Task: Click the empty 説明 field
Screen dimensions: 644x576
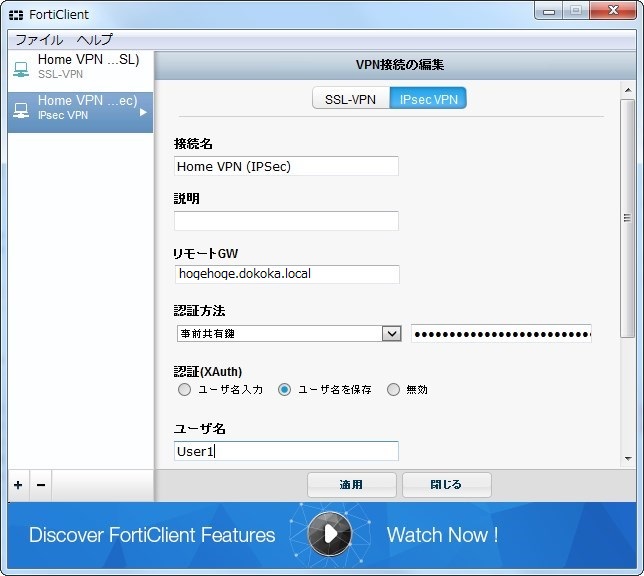Action: [x=286, y=221]
